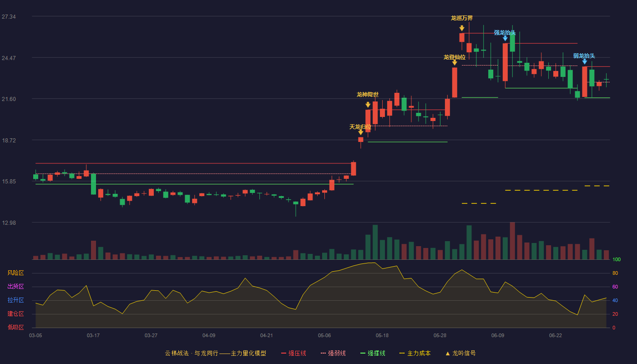Toggle the 主力成本 legend series
The height and width of the screenshot is (364, 637).
[x=415, y=353]
